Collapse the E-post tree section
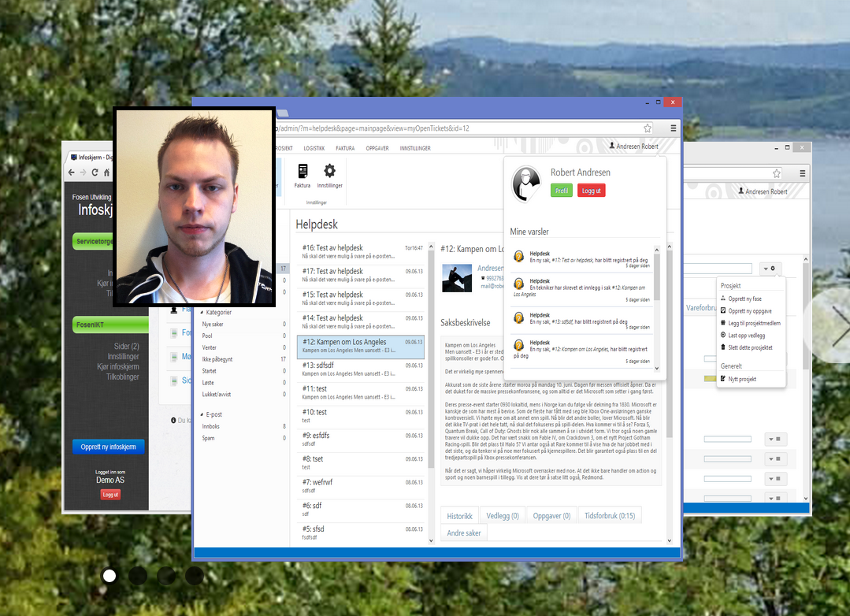 202,415
